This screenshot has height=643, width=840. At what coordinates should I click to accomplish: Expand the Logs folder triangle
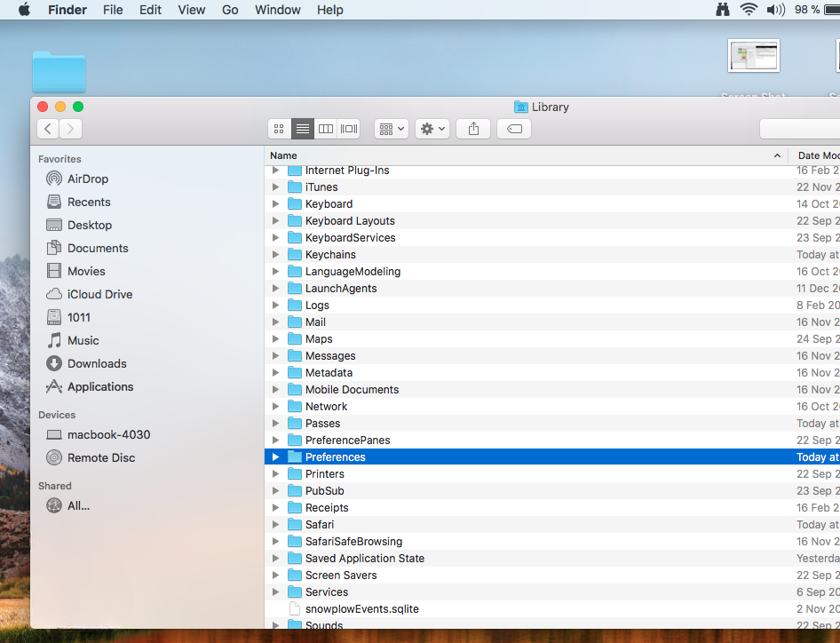pyautogui.click(x=276, y=305)
